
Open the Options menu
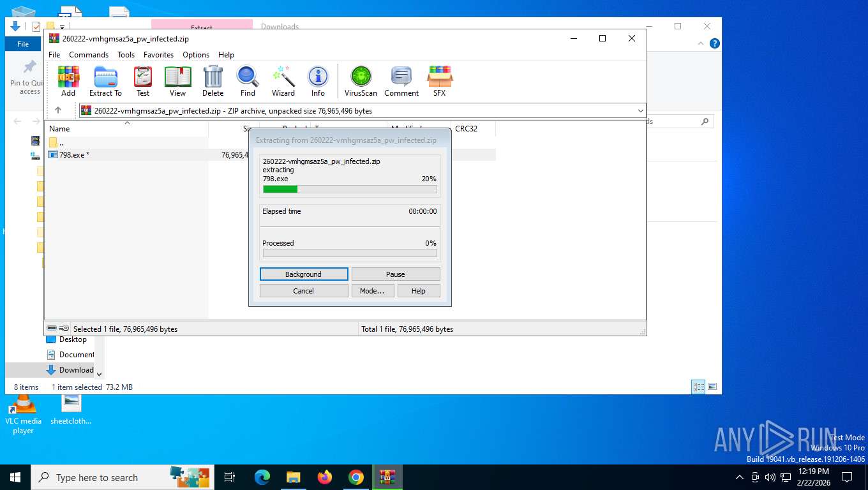pos(196,55)
